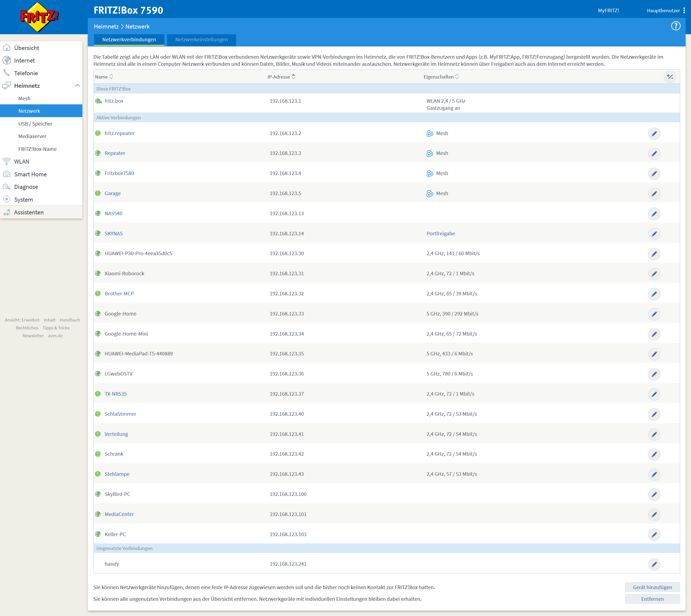
Task: Edit the LGwebOSTV device entry
Action: [x=654, y=374]
